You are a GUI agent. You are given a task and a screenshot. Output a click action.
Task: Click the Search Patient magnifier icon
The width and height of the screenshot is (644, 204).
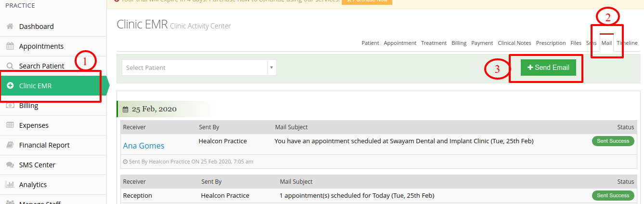(10, 66)
